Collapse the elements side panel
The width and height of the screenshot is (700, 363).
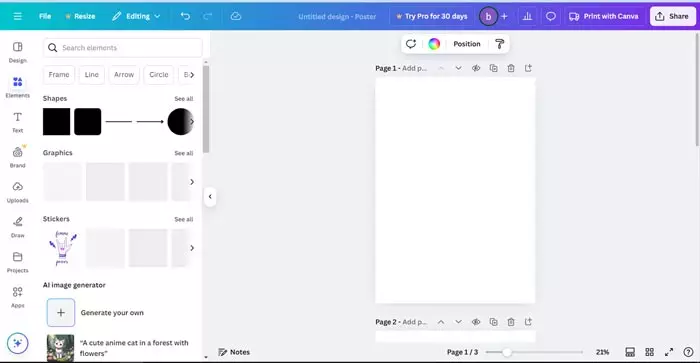pyautogui.click(x=210, y=196)
